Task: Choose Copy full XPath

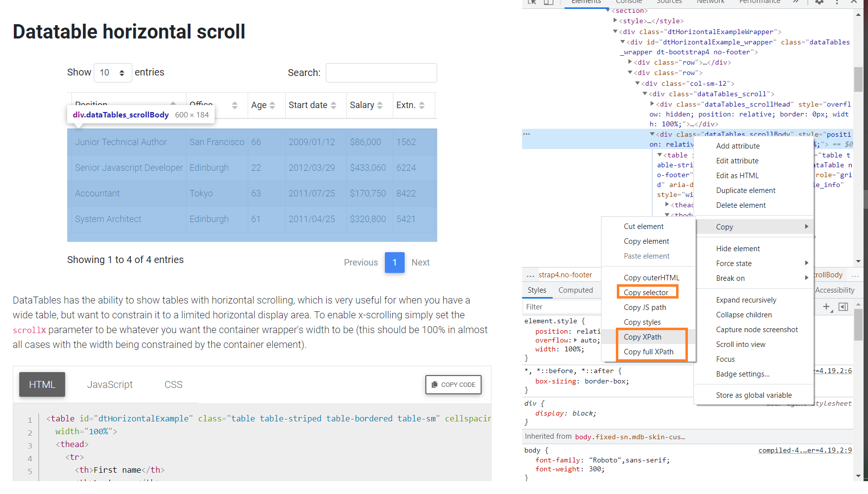Action: (648, 352)
